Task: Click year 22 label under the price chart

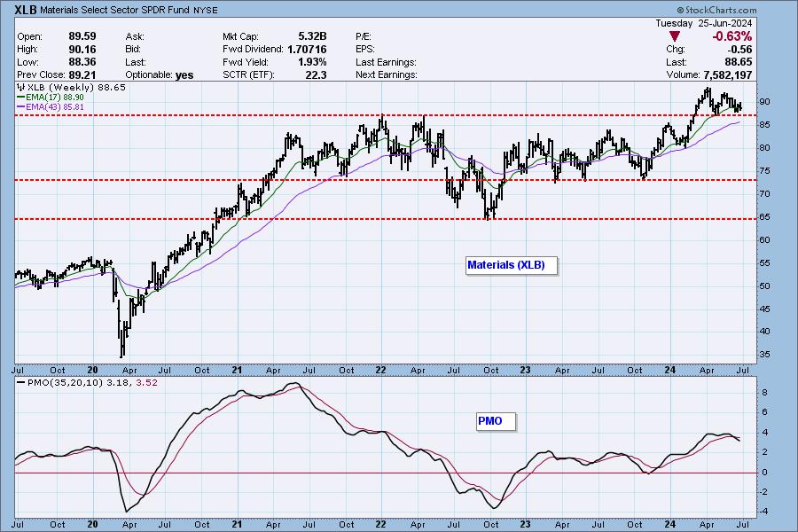Action: tap(380, 370)
